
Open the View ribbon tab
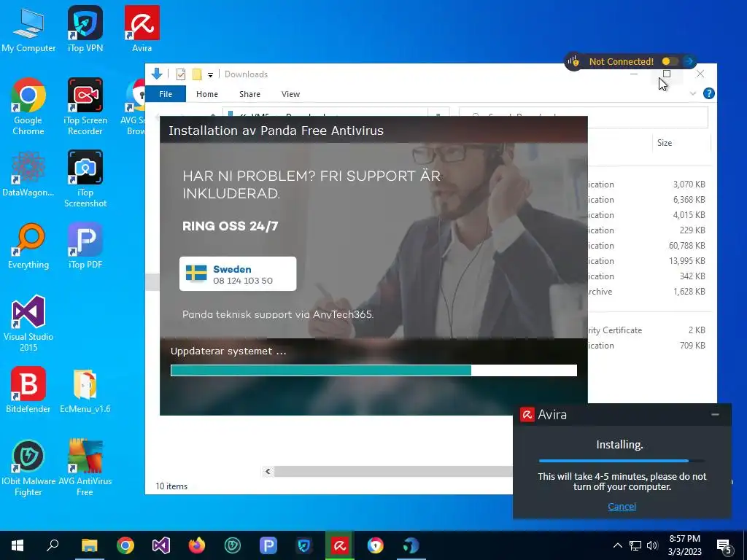(290, 94)
